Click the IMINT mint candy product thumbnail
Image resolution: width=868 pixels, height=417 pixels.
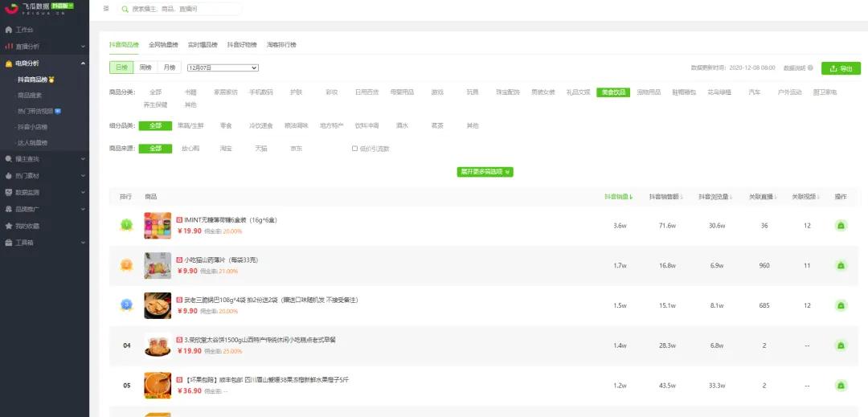(x=158, y=226)
